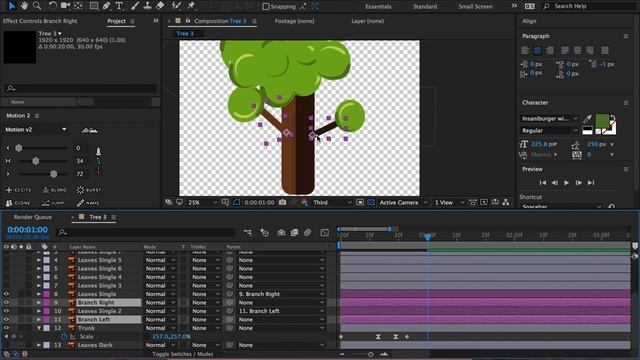Click the Clone tool in Motion 2 panel
The width and height of the screenshot is (640, 360).
[x=18, y=203]
